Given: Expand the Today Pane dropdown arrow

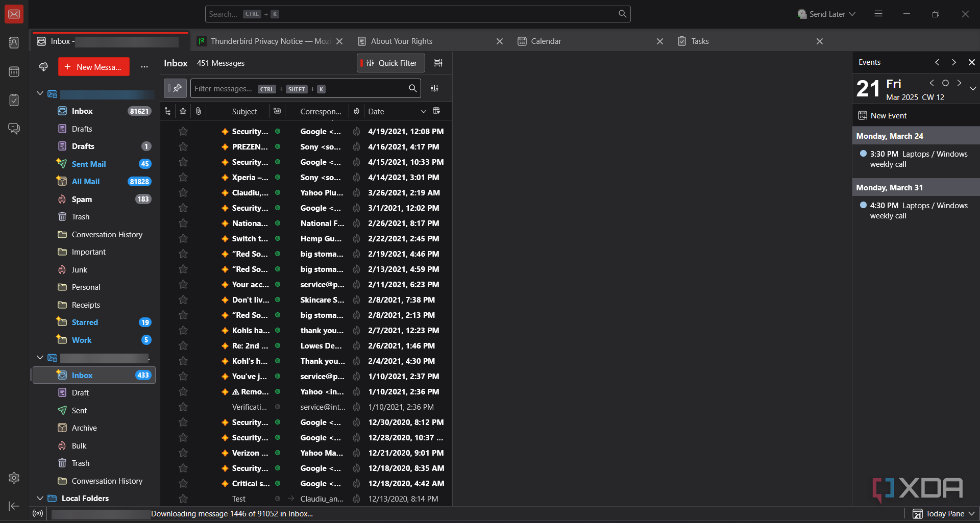Looking at the screenshot, I should click(x=971, y=513).
